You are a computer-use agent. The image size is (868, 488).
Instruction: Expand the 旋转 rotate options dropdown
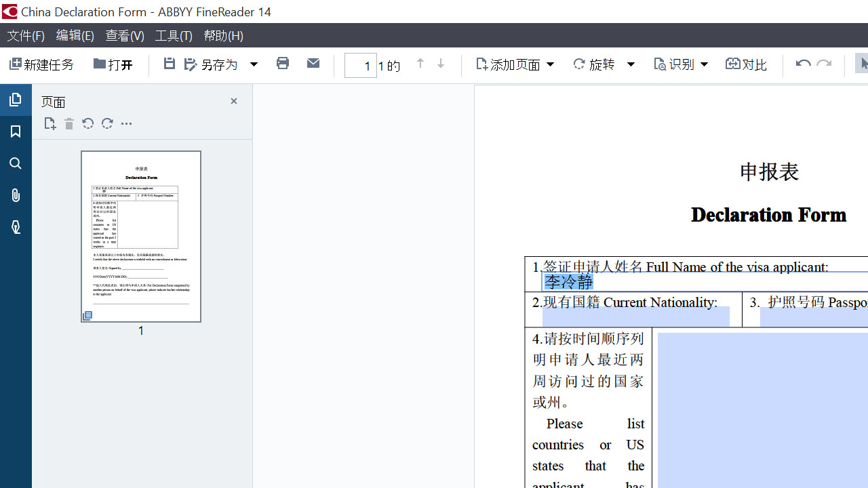631,64
